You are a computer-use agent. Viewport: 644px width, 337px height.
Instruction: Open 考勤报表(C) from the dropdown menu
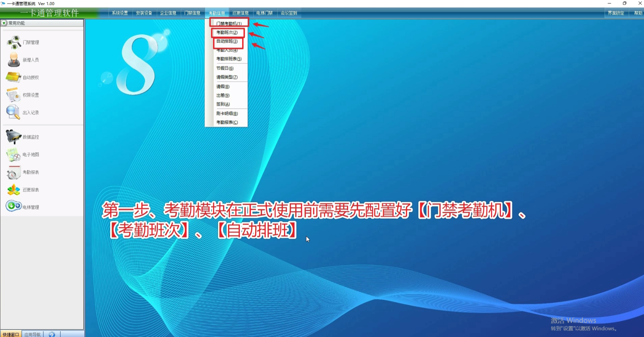pyautogui.click(x=227, y=122)
